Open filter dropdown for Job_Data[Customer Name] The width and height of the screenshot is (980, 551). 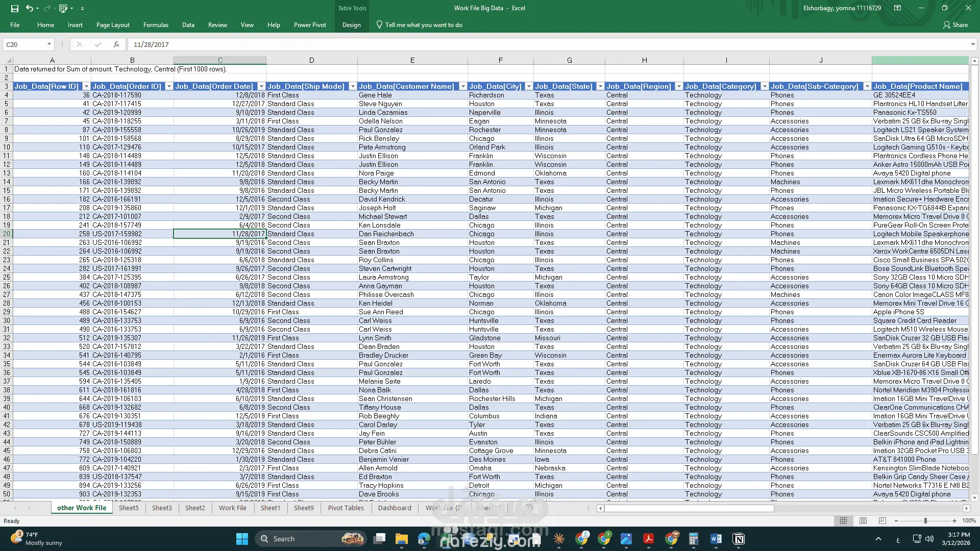pos(463,86)
